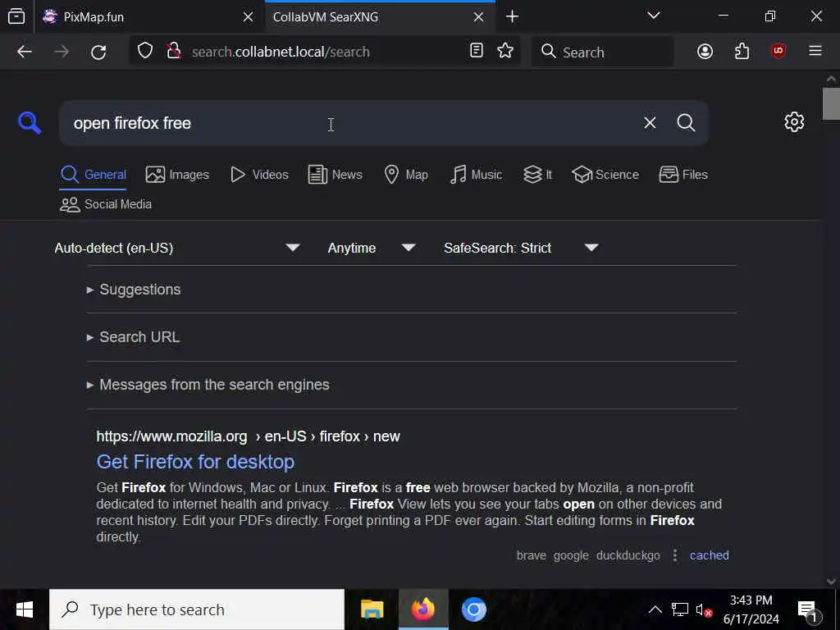
Task: Open the network status tray icon
Action: pyautogui.click(x=680, y=609)
